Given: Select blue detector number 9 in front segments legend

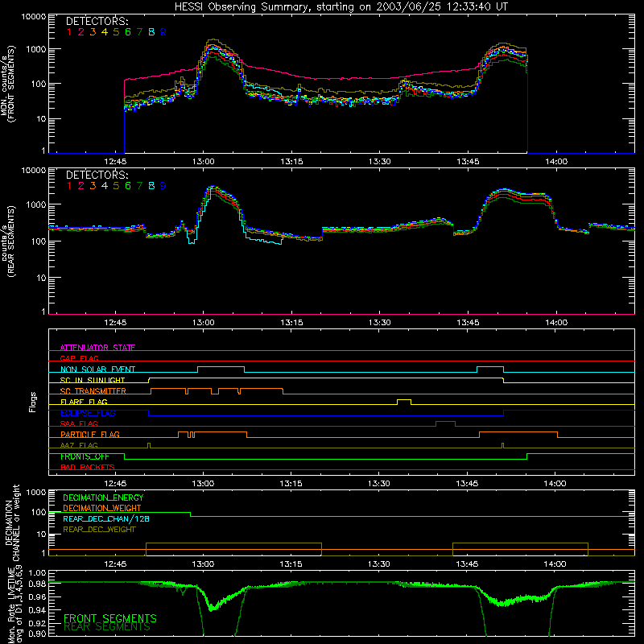Looking at the screenshot, I should coord(163,32).
